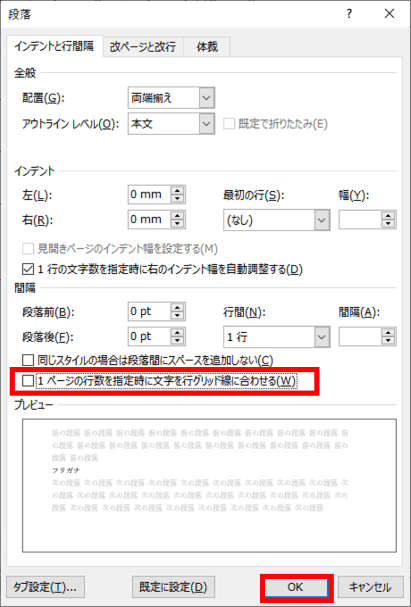411x607 pixels.
Task: Click the 段落後 spacing field
Action: pos(150,337)
